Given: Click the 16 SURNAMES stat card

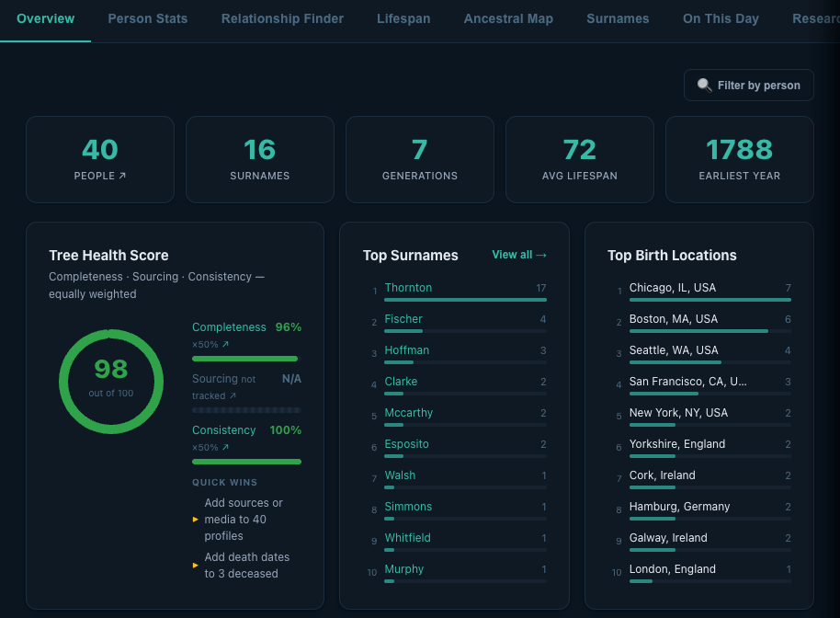Looking at the screenshot, I should coord(260,160).
